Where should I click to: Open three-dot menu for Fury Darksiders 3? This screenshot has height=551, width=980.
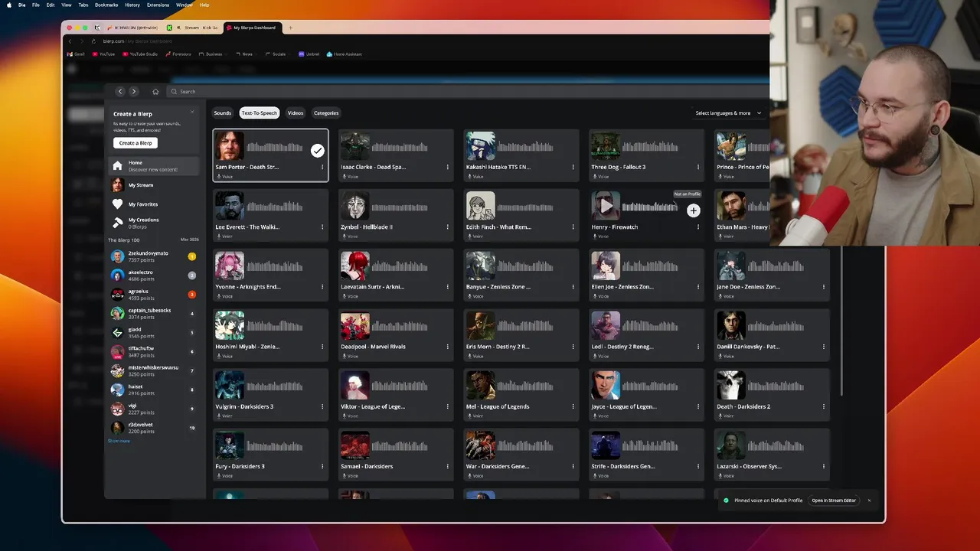click(322, 466)
